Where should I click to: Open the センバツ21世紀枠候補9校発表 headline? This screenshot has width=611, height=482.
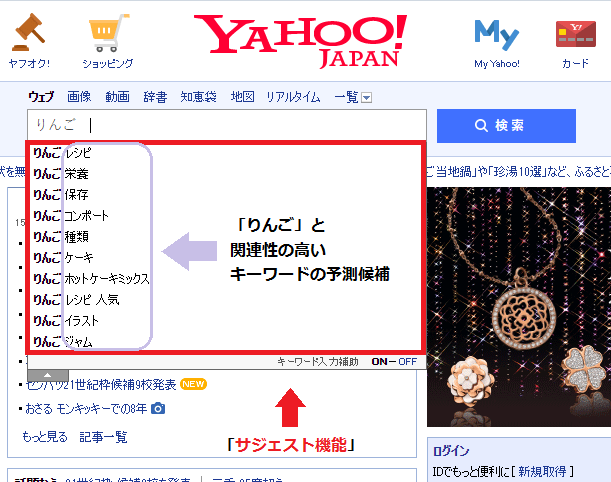tap(101, 385)
